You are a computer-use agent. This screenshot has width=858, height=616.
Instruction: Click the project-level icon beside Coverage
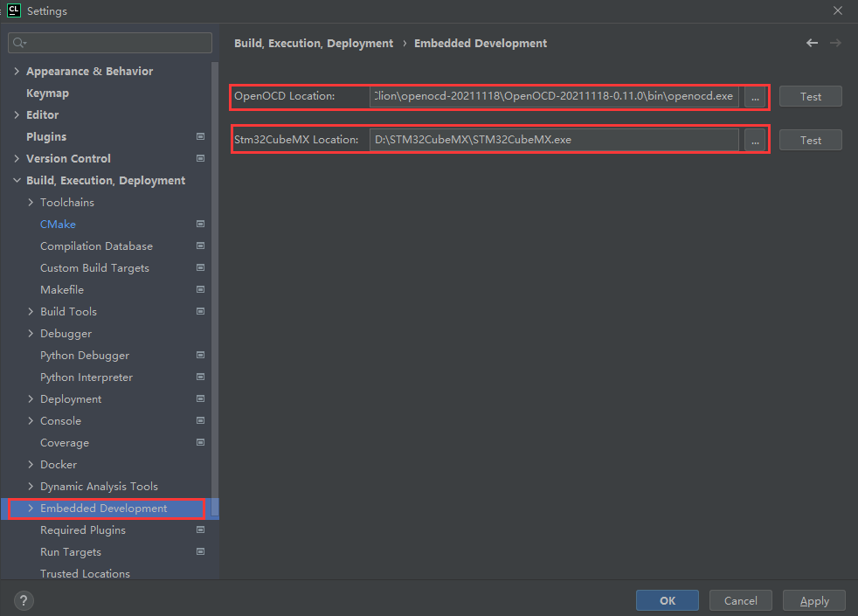(x=200, y=442)
